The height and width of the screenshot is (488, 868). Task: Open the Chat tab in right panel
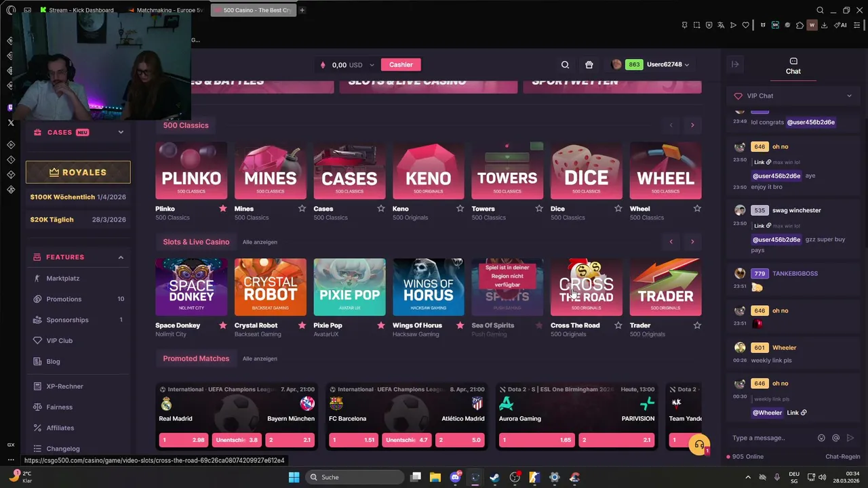pos(793,66)
